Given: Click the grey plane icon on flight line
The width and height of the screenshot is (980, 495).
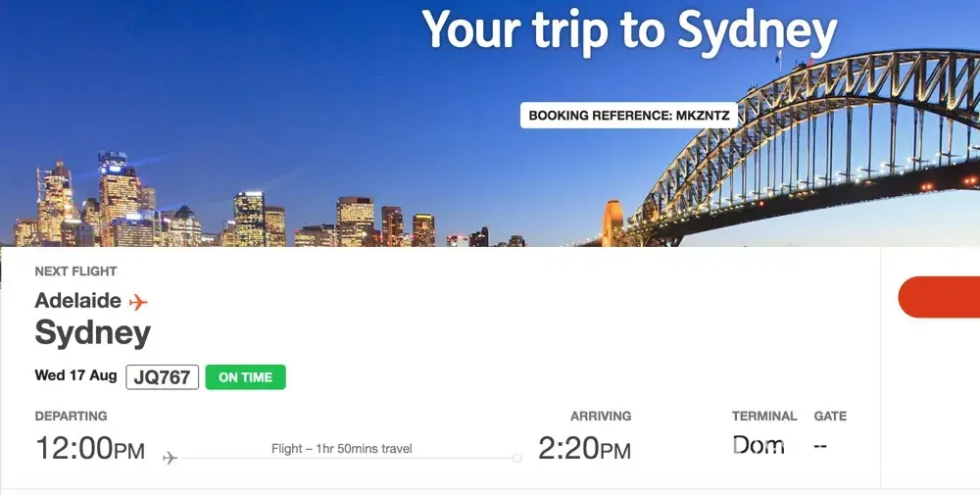Looking at the screenshot, I should (170, 458).
